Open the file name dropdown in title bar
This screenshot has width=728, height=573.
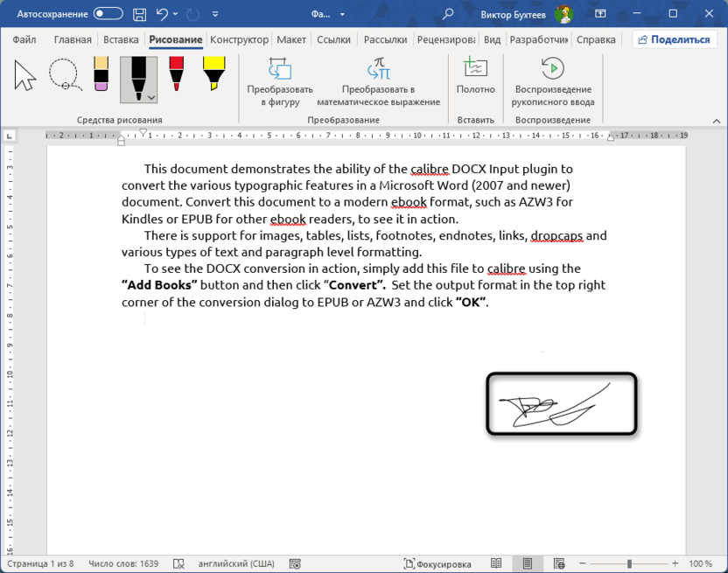(x=342, y=14)
